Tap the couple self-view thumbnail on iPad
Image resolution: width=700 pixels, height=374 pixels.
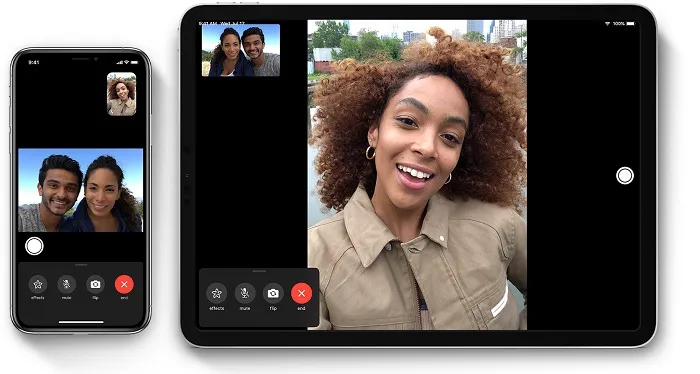241,50
